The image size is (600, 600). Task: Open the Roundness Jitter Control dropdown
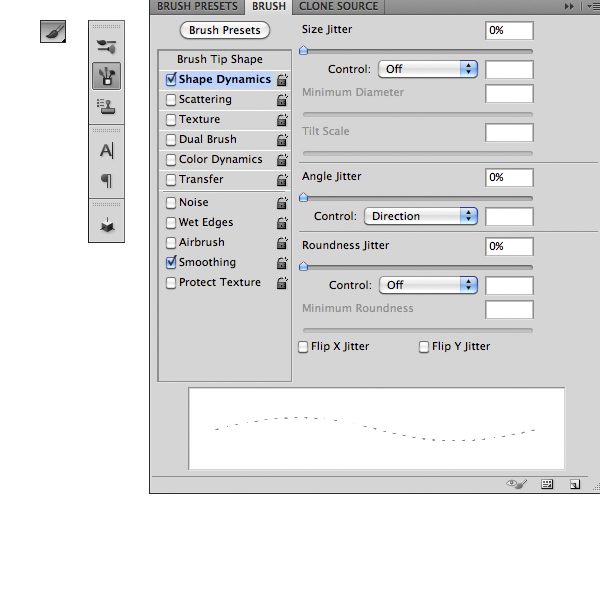coord(428,285)
